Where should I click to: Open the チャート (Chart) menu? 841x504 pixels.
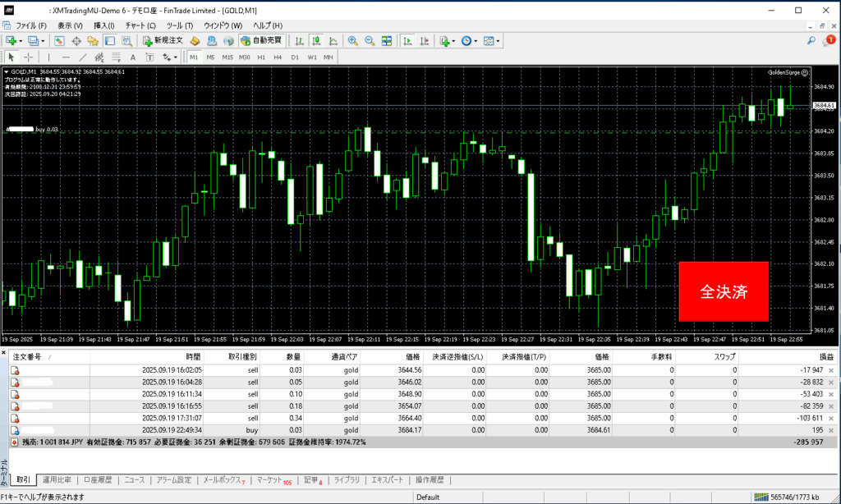(140, 25)
